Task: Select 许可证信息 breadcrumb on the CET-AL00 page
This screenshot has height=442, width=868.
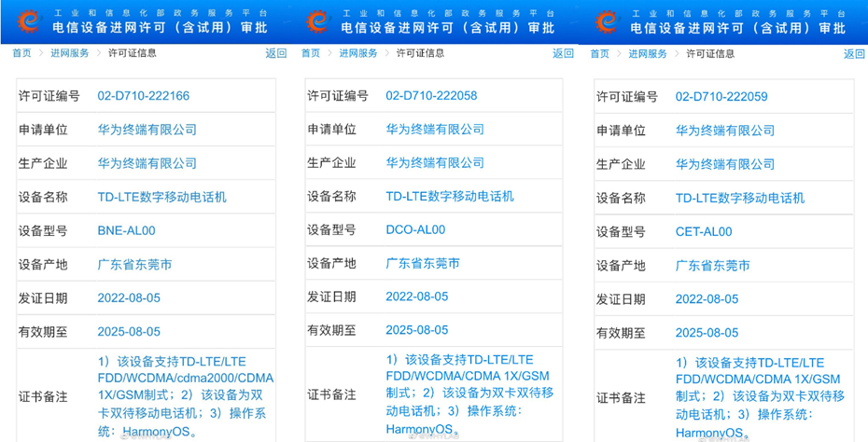Action: [x=710, y=54]
